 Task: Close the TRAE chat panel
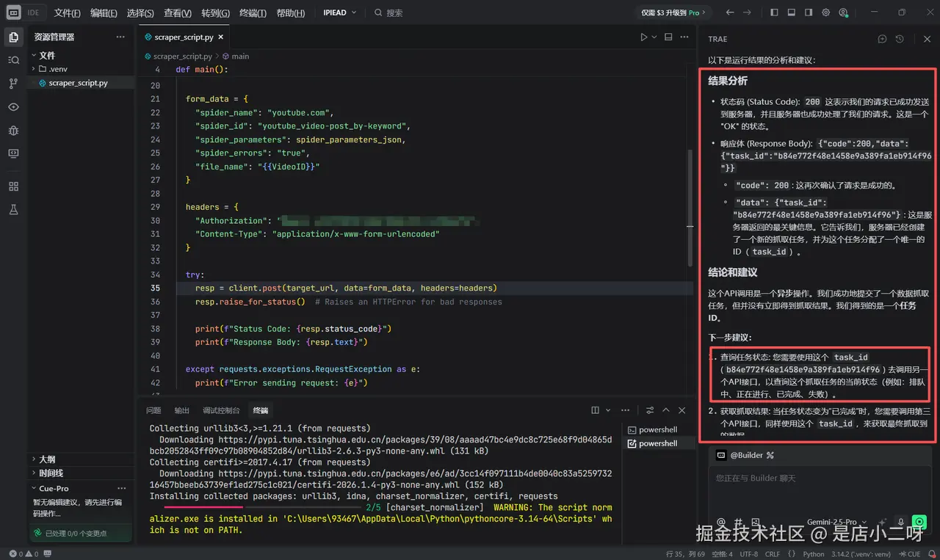[927, 39]
